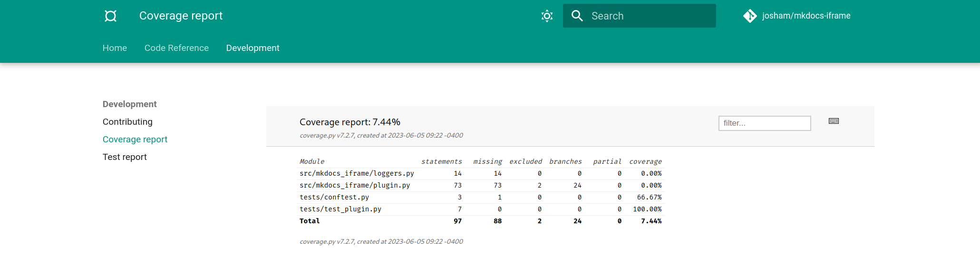Click the site logo icon in the header

point(110,16)
